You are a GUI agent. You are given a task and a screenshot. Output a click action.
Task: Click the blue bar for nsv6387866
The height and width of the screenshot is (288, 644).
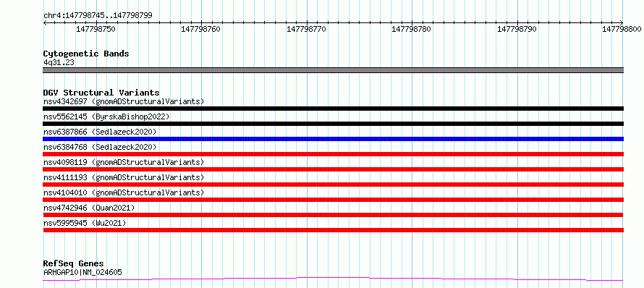[333, 139]
